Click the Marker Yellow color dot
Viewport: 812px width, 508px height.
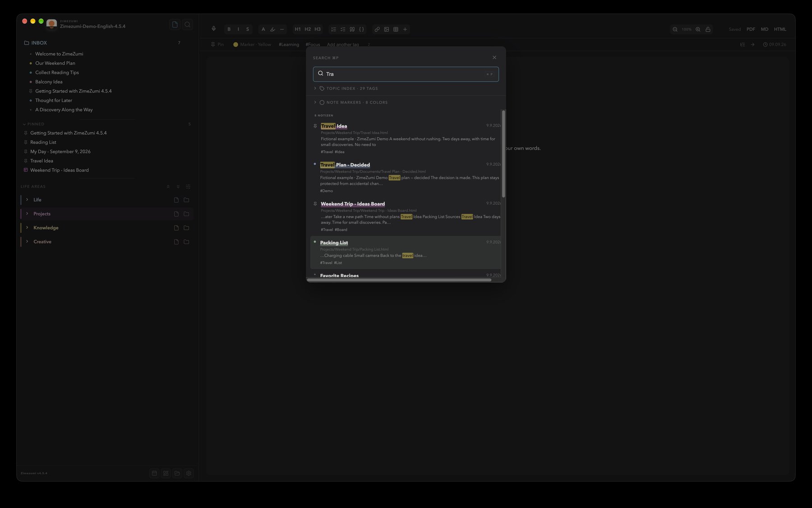point(235,45)
